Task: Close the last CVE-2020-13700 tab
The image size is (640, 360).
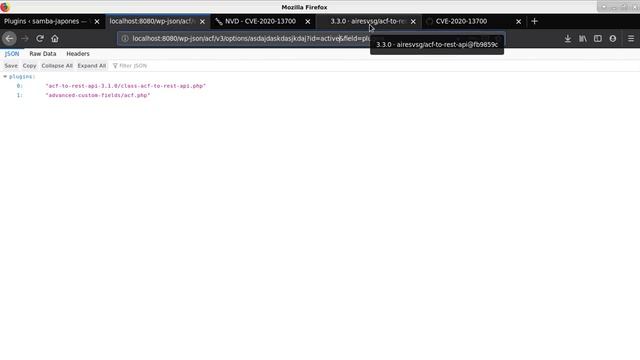Action: tap(518, 22)
